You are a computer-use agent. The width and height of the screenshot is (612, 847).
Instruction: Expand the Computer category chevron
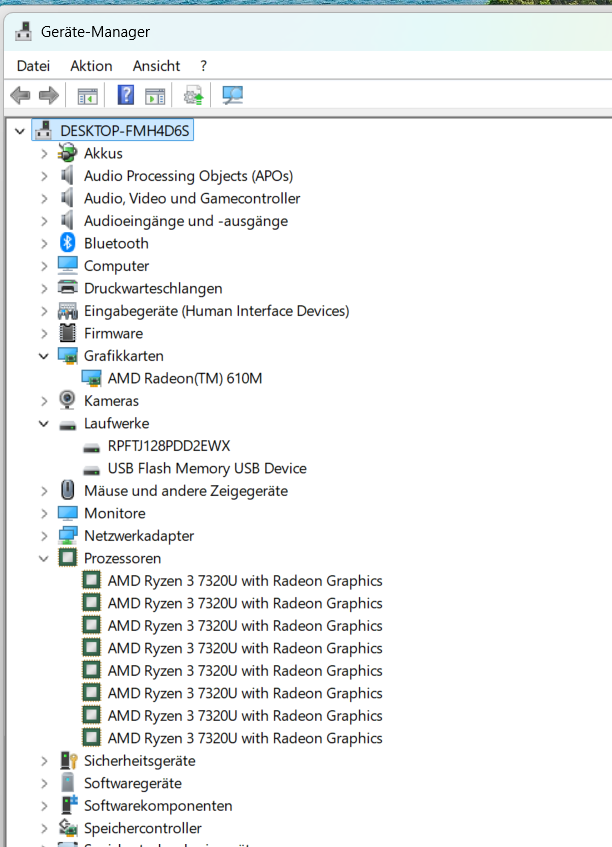click(x=44, y=266)
